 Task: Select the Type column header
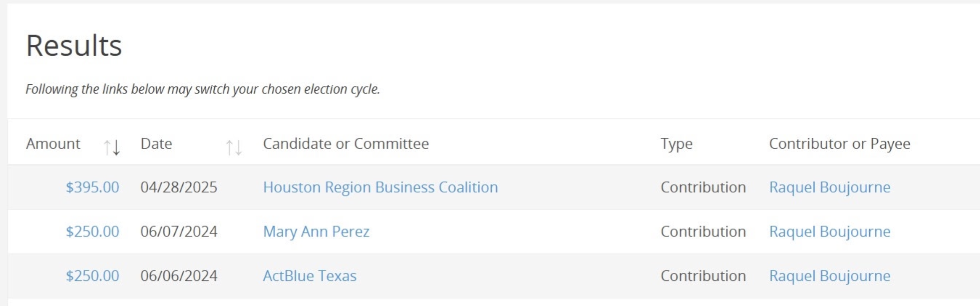(676, 144)
